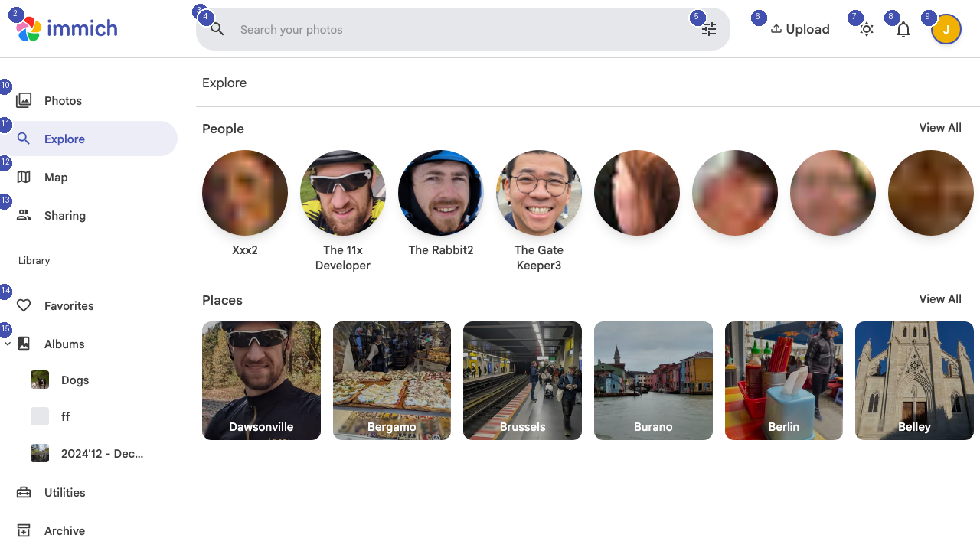Click View All next to People
This screenshot has width=980, height=551.
[x=939, y=128]
